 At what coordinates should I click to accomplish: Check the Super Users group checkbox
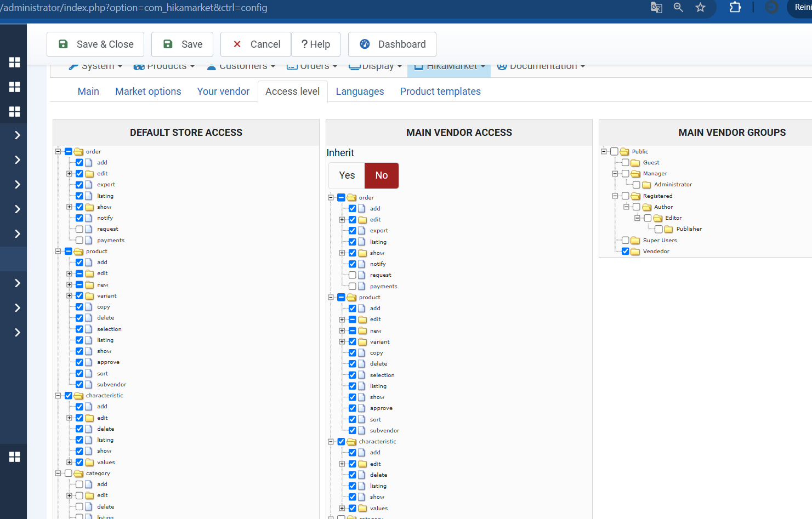626,241
